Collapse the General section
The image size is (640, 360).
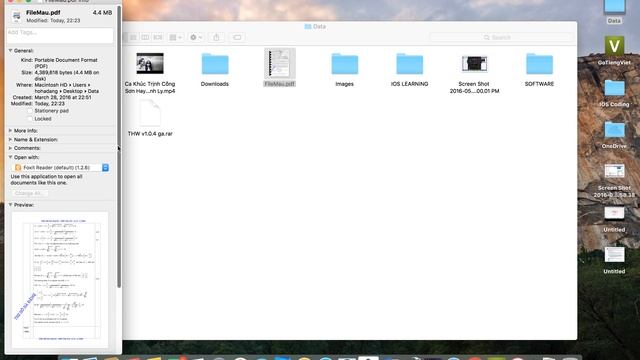tap(10, 51)
